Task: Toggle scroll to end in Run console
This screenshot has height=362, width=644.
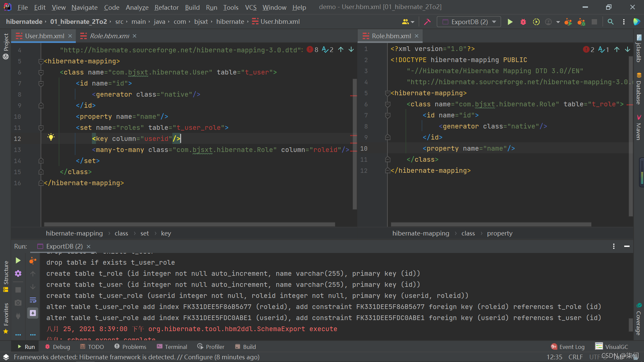Action: click(x=33, y=313)
